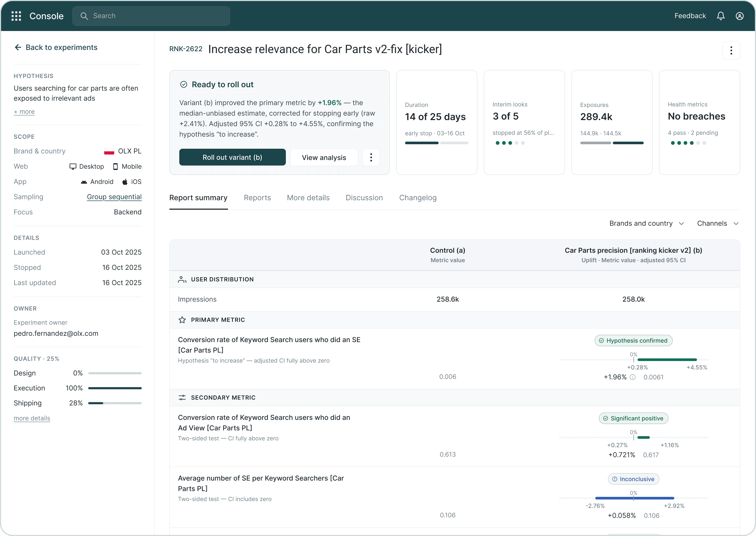Open experiment options three-dot menu beside title

[x=731, y=50]
